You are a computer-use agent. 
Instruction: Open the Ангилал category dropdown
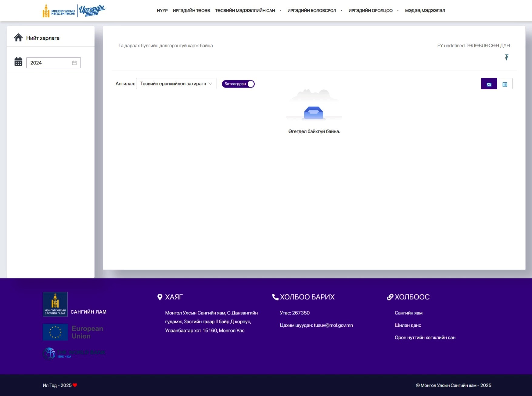click(176, 84)
